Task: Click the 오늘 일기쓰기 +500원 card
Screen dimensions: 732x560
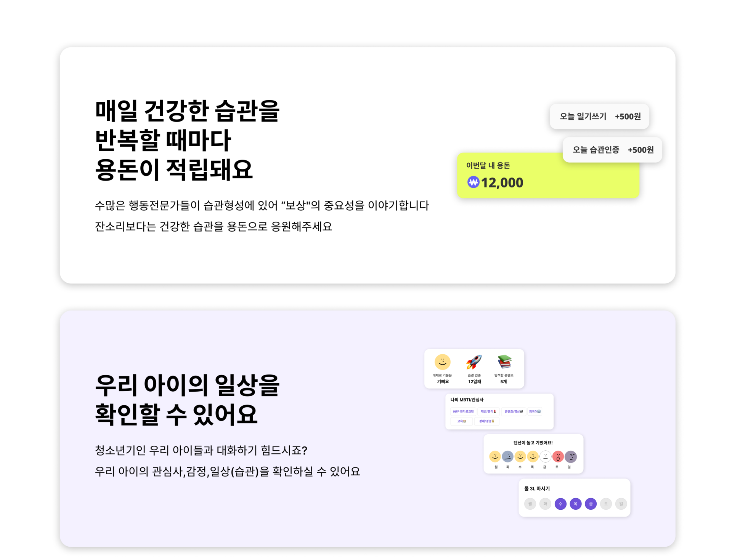Action: pos(600,116)
